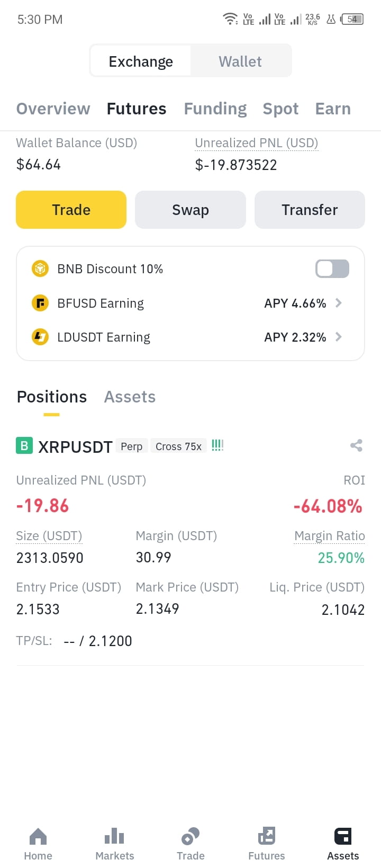Tap the BFUSD coin icon
The height and width of the screenshot is (868, 381).
point(40,303)
